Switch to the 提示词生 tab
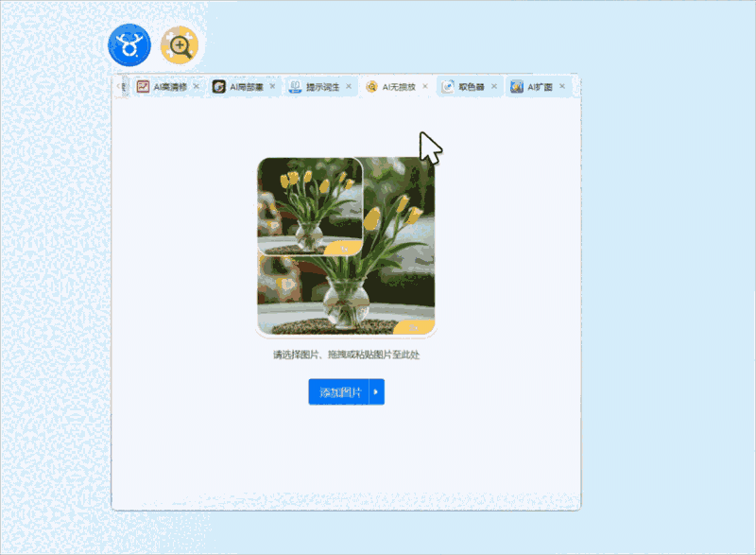Viewport: 756px width, 555px height. (x=322, y=87)
